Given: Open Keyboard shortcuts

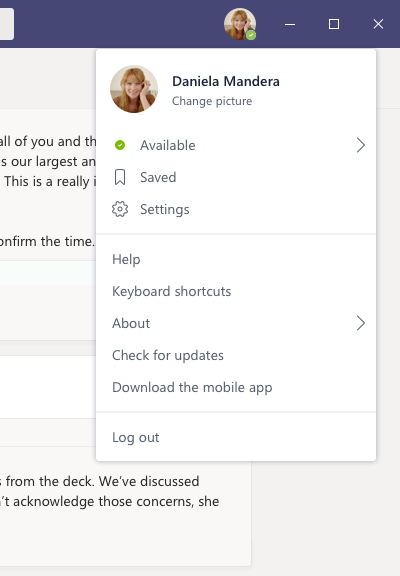Looking at the screenshot, I should click(236, 291).
